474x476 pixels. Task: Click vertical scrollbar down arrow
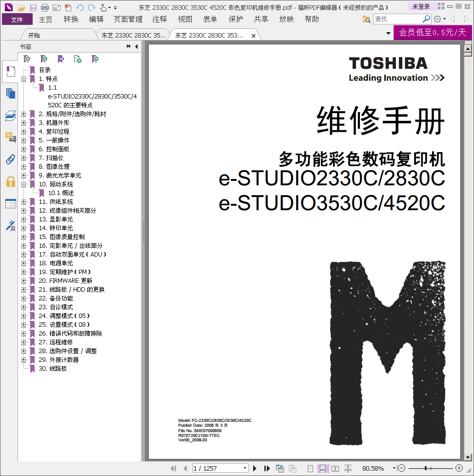click(x=468, y=457)
